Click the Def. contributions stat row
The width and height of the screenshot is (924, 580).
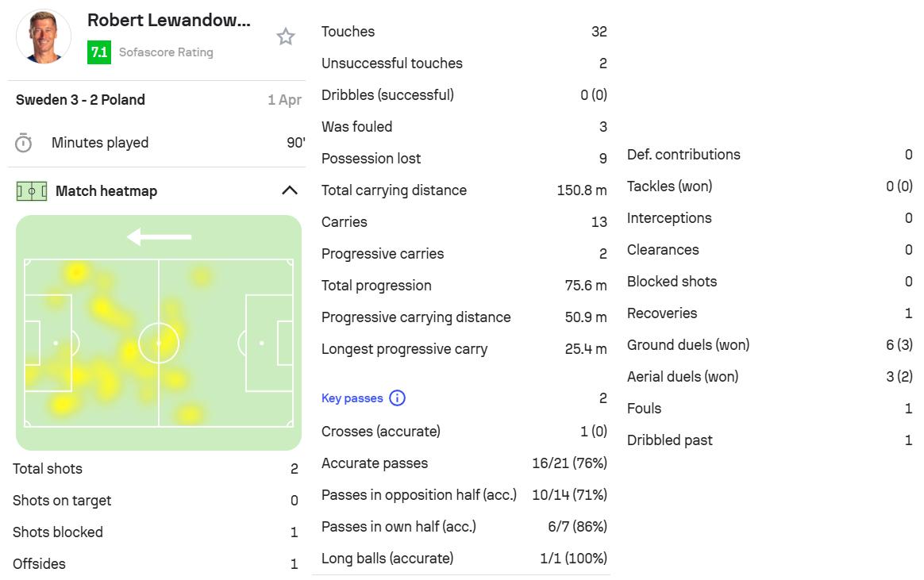pos(768,155)
